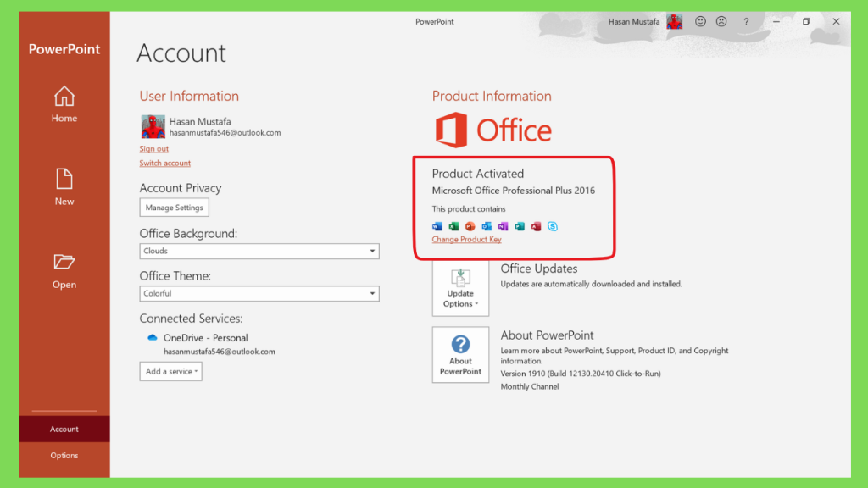Click Microsoft Office Professional Plus 2016 text

click(x=514, y=191)
